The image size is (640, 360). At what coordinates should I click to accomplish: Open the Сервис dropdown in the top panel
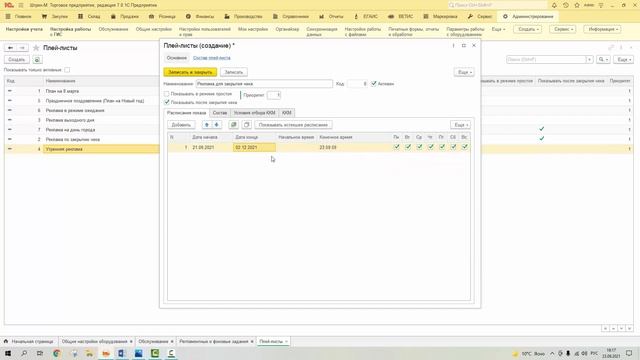point(563,29)
